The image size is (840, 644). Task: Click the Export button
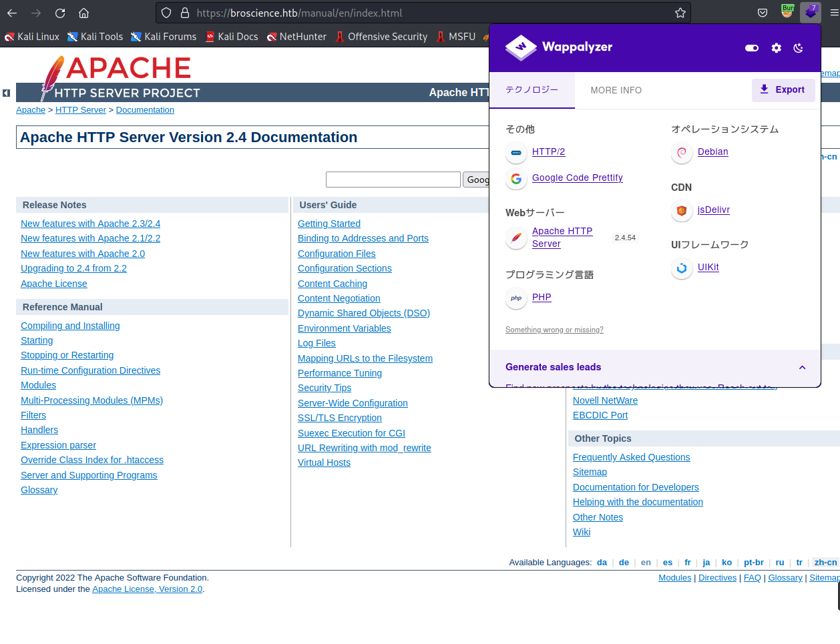tap(783, 90)
